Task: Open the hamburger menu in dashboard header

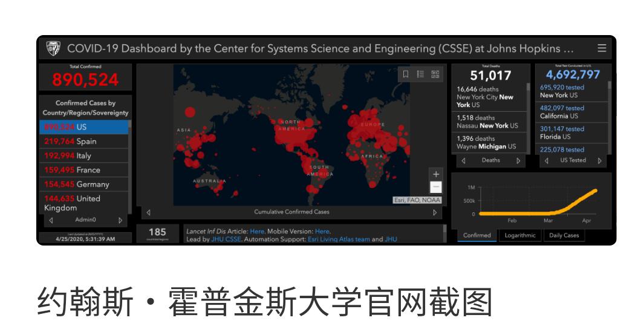Action: 602,48
